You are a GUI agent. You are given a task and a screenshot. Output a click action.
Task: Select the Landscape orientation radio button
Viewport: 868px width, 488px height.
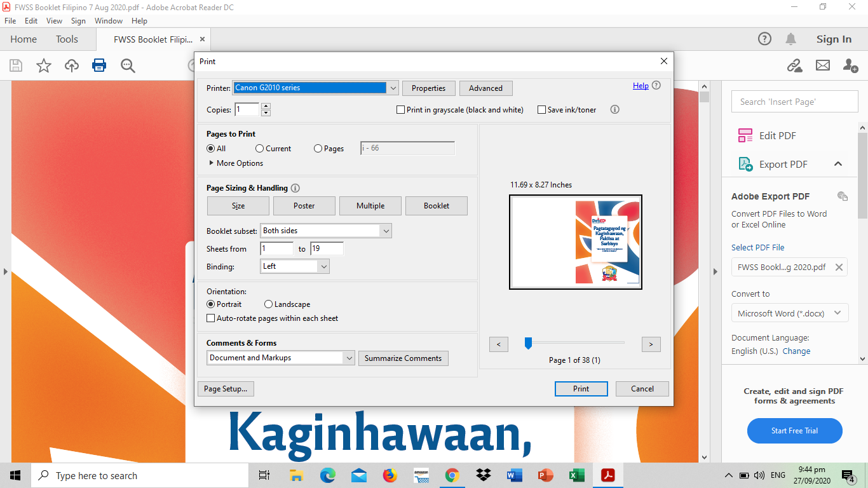268,304
